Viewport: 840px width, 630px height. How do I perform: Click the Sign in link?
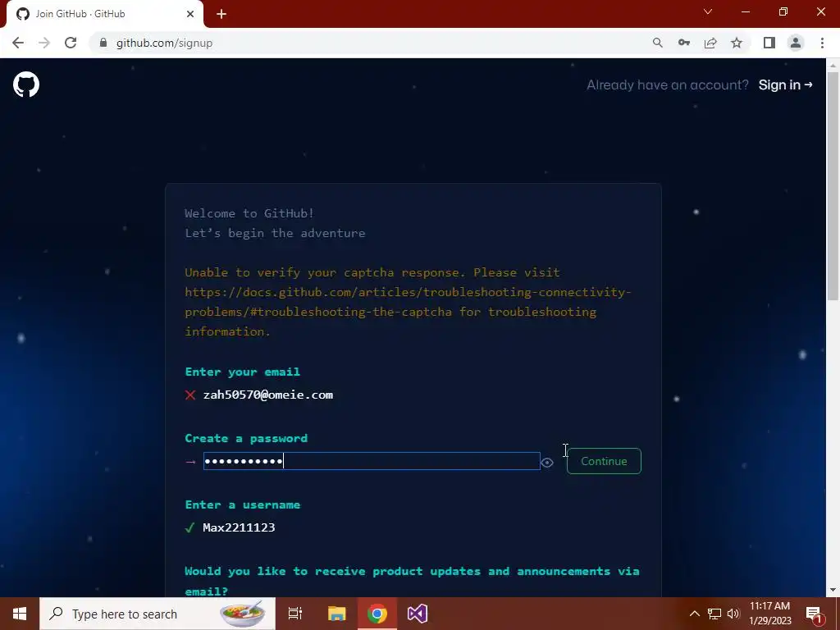(785, 85)
